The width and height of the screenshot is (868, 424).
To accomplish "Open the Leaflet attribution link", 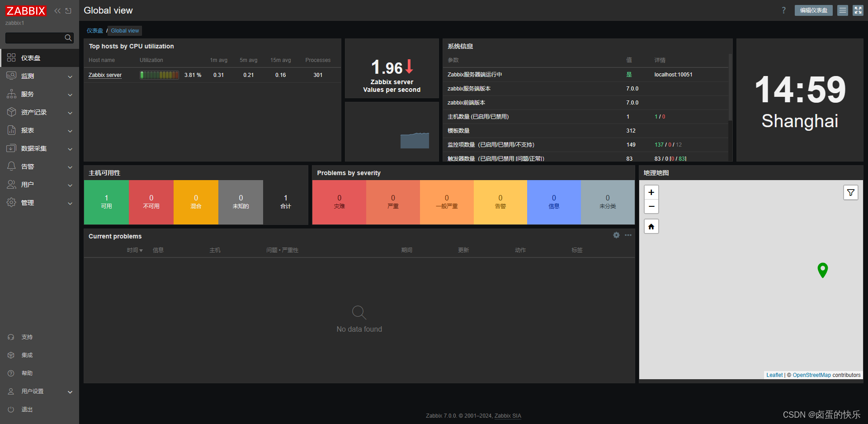I will [774, 375].
